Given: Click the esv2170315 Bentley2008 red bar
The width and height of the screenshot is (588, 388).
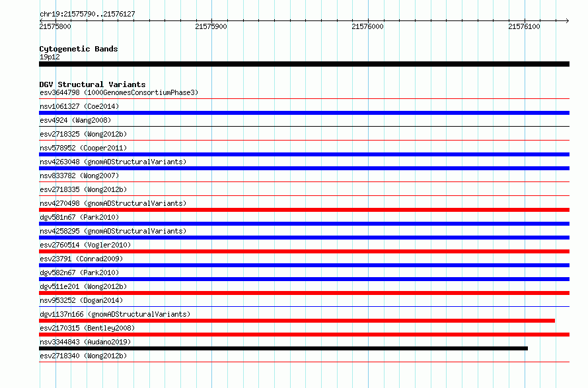Looking at the screenshot, I should [x=304, y=335].
